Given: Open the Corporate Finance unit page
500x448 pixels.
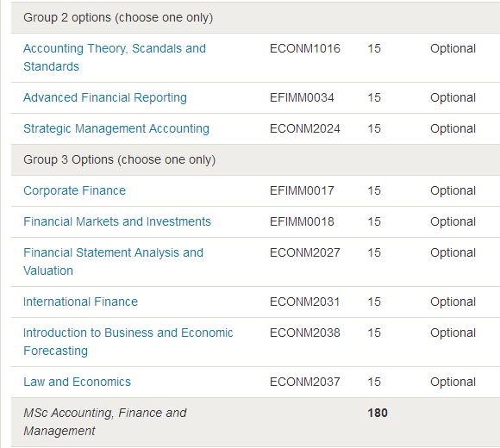Looking at the screenshot, I should click(x=74, y=190).
